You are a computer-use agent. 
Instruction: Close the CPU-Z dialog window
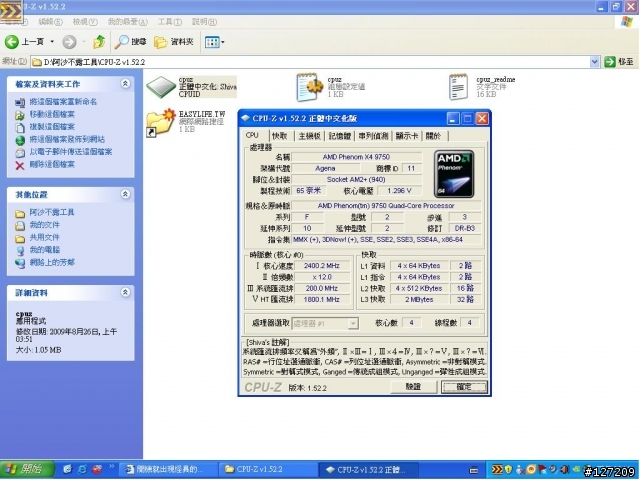(482, 119)
